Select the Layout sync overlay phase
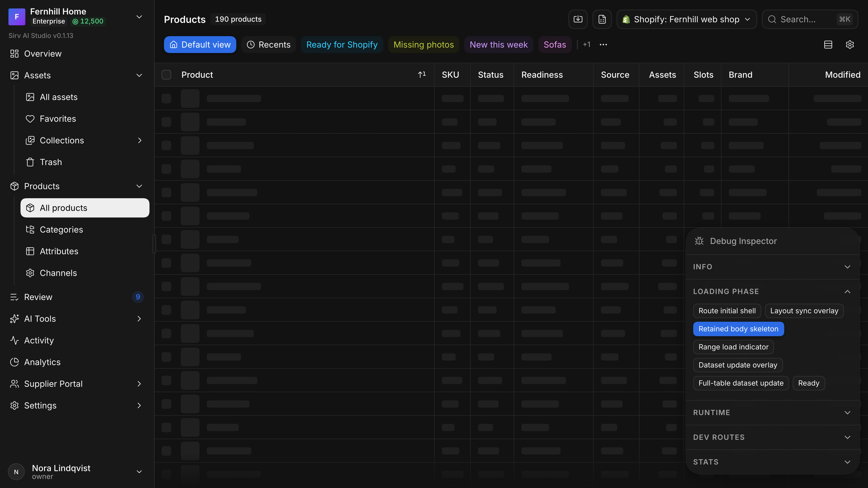Image resolution: width=868 pixels, height=488 pixels. tap(804, 310)
